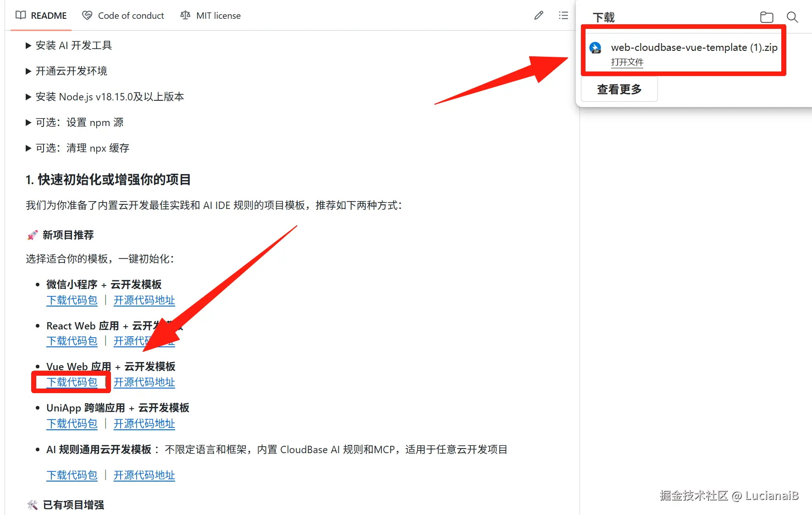Click 开源代码地址 under Vue Web template

(144, 382)
